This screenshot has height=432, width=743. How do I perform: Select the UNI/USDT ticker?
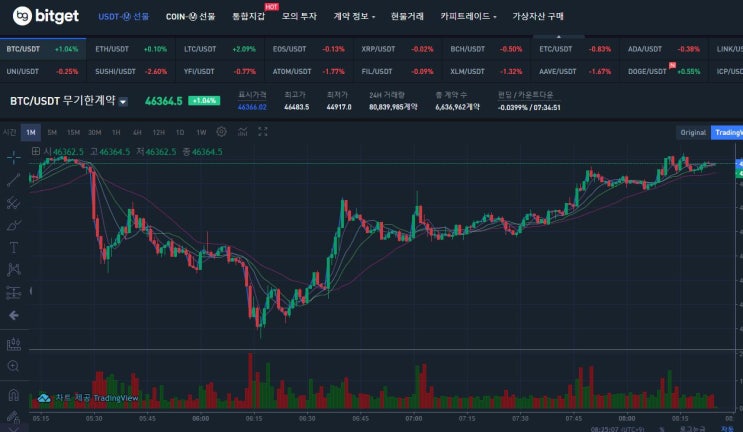tap(43, 71)
